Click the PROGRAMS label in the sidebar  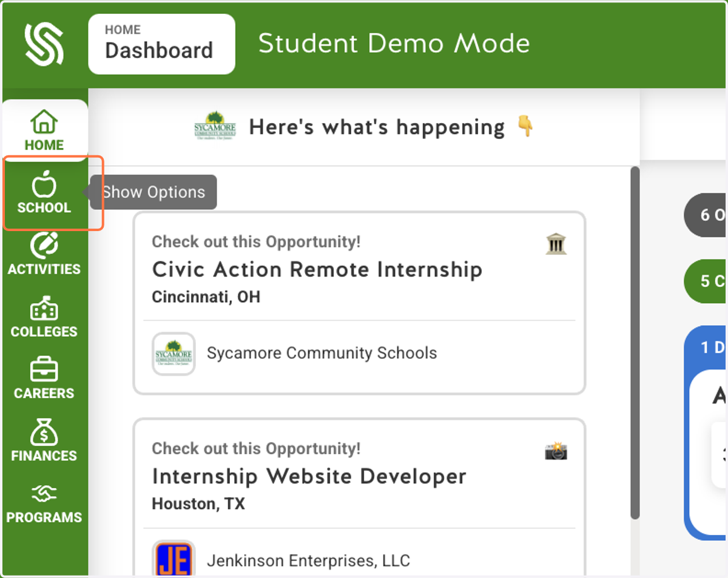(44, 517)
